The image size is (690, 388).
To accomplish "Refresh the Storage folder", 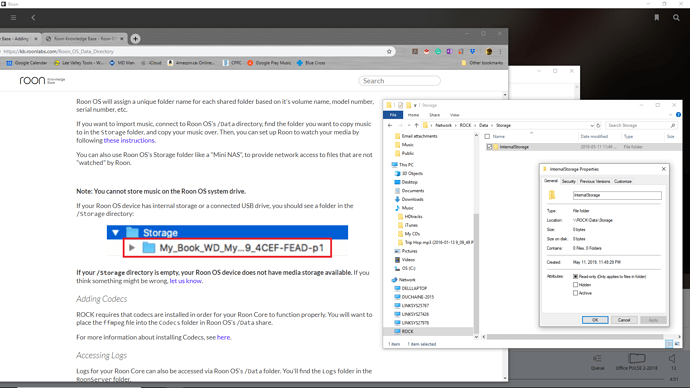I will [x=598, y=125].
